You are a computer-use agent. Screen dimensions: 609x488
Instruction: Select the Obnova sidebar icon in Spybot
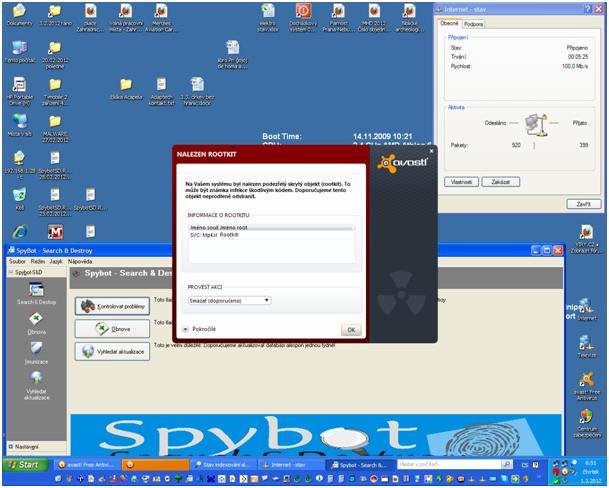[36, 324]
